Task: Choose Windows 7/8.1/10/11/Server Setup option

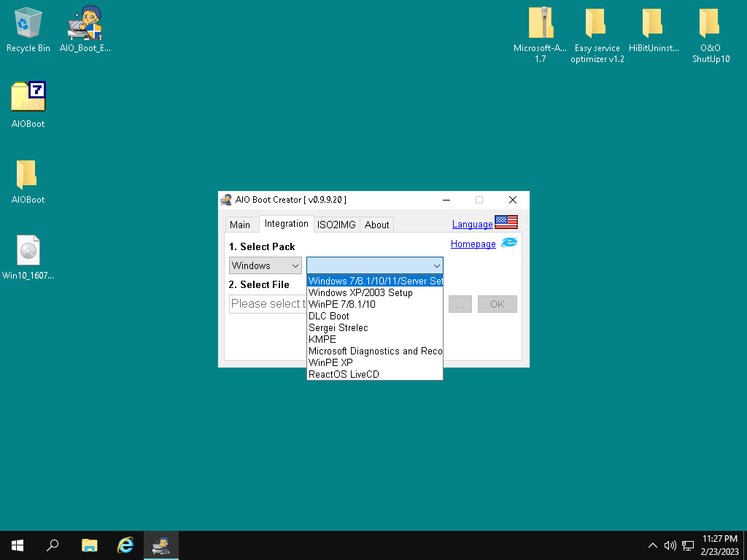Action: tap(375, 281)
